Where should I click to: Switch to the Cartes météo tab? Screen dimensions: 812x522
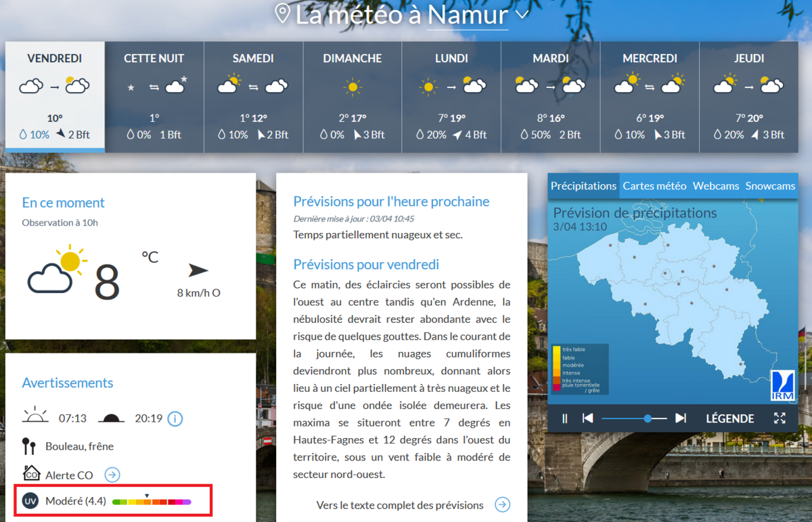(654, 186)
